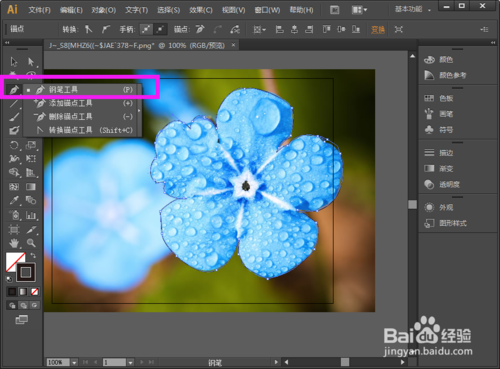This screenshot has width=500, height=369.
Task: Select the Hand tool
Action: 14,243
